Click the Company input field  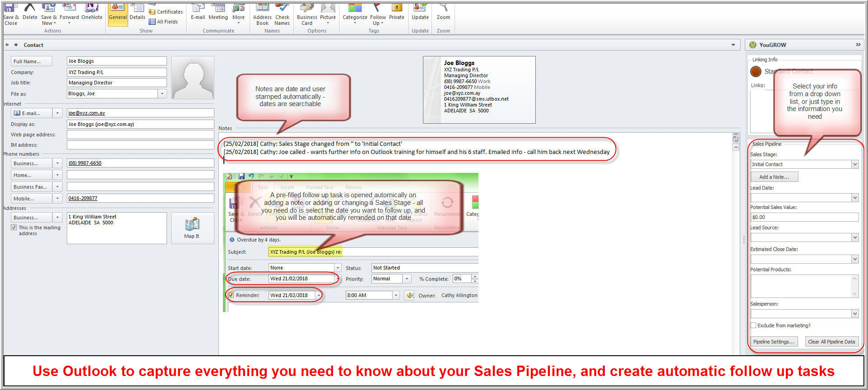coord(117,72)
